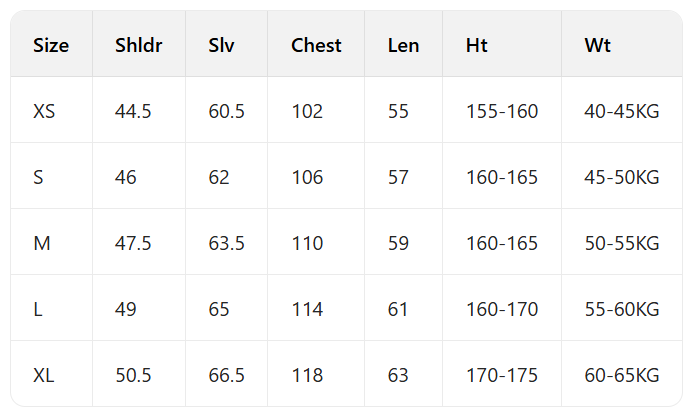The height and width of the screenshot is (419, 695).
Task: Click the Ht column header
Action: click(x=478, y=45)
